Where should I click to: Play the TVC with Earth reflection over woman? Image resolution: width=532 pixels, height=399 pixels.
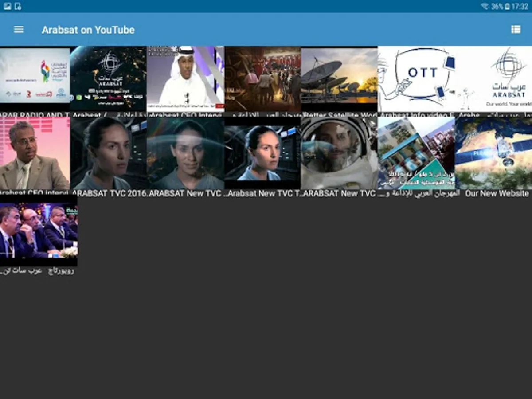185,153
